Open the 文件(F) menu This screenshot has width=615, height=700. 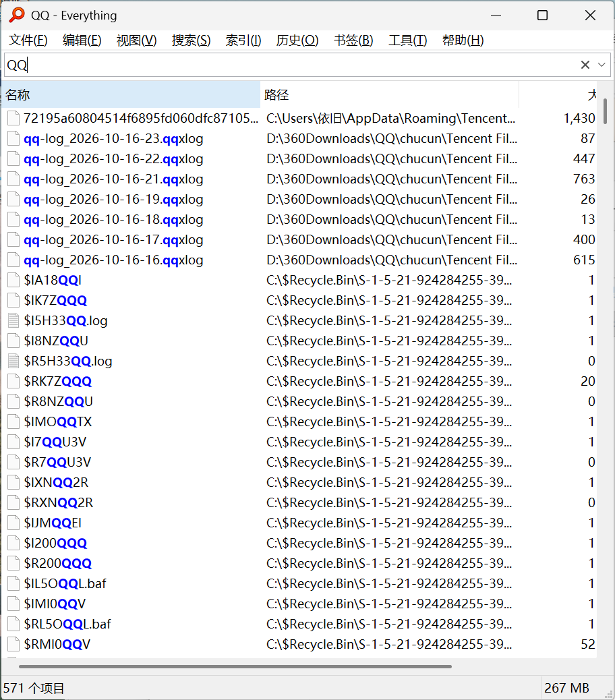[28, 40]
